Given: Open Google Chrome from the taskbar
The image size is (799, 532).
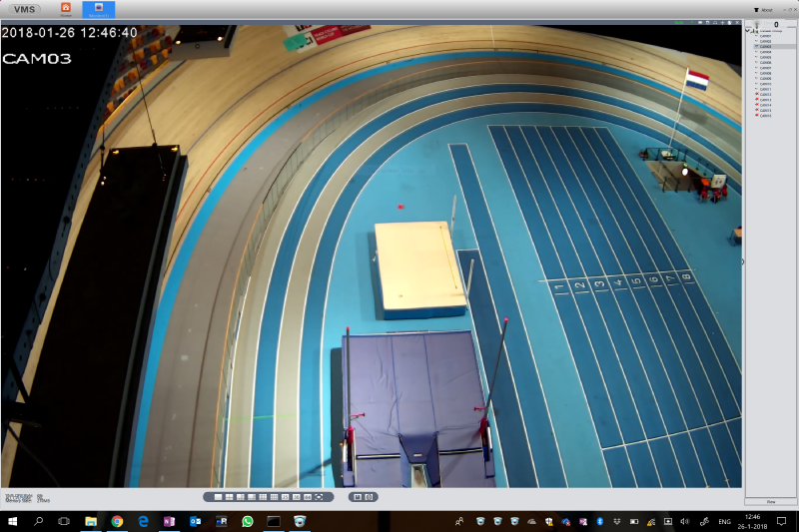Looking at the screenshot, I should tap(117, 522).
